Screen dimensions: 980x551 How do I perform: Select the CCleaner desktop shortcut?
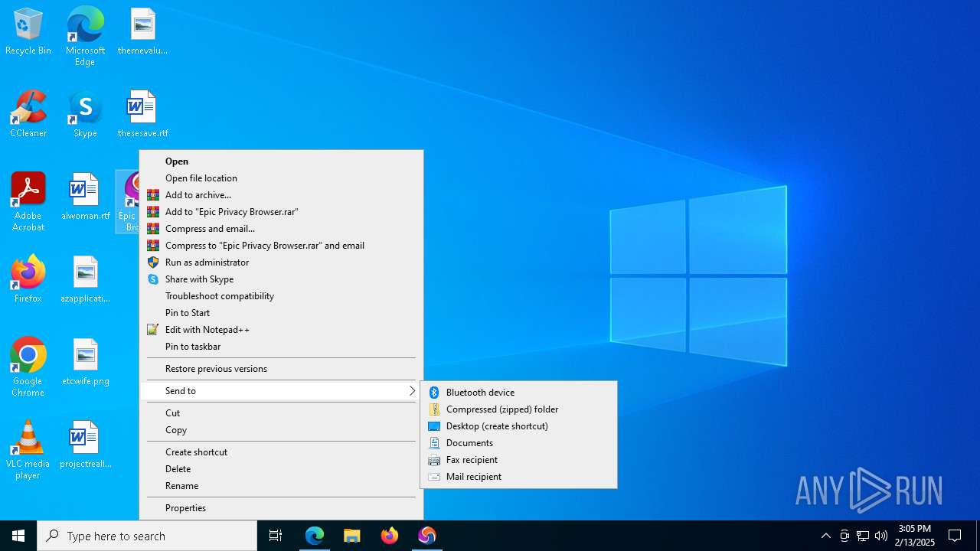click(28, 115)
